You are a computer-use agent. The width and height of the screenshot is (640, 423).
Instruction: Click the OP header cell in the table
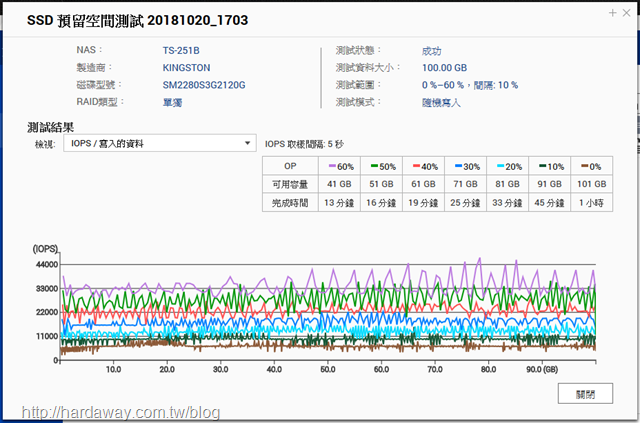290,166
